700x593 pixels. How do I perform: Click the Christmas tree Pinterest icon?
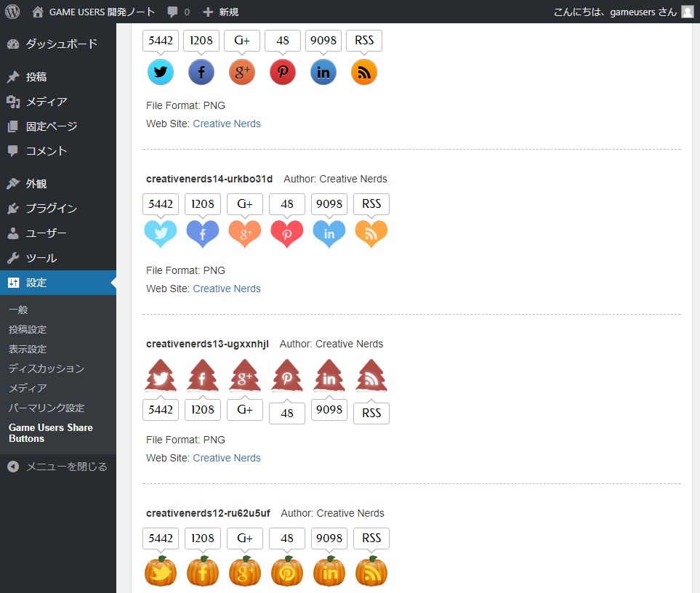click(287, 376)
